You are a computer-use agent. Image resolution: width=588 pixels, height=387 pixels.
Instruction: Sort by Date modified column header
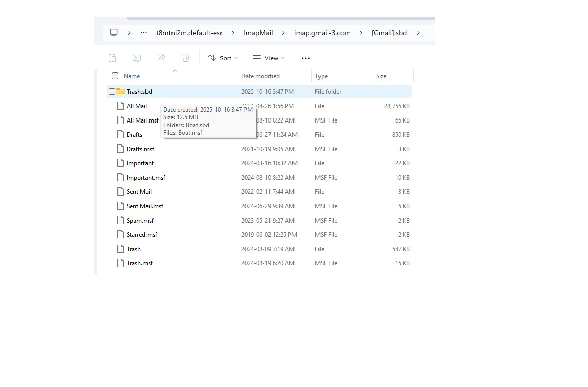(x=260, y=76)
